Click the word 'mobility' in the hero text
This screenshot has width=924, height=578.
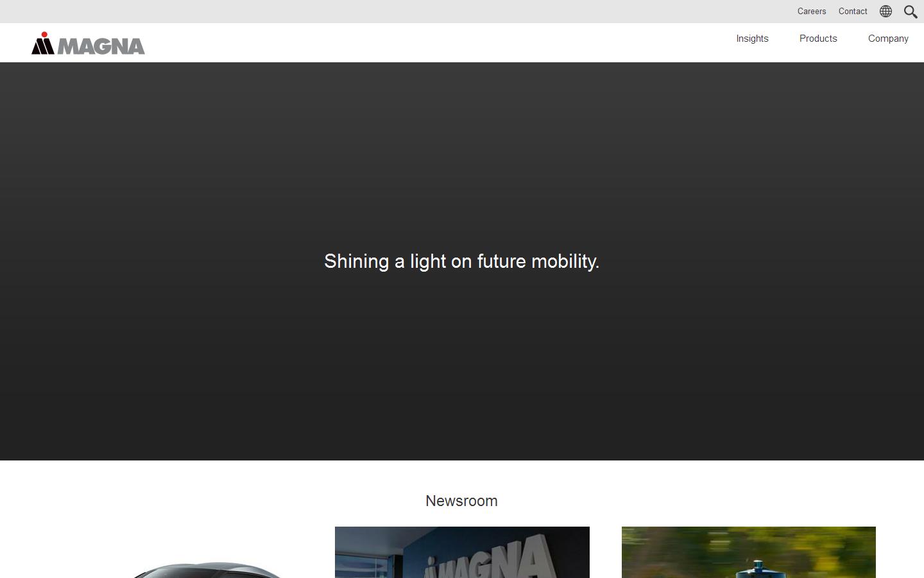pos(565,261)
